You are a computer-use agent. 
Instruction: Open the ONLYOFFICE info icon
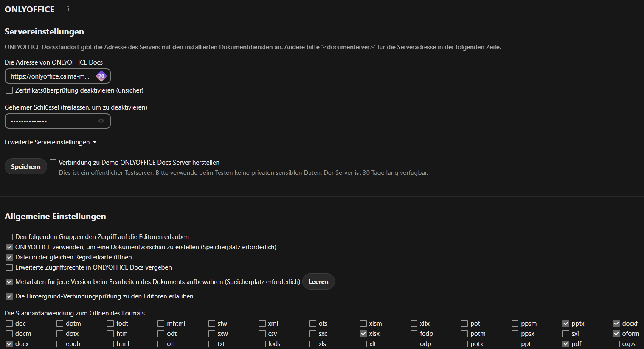pyautogui.click(x=68, y=8)
